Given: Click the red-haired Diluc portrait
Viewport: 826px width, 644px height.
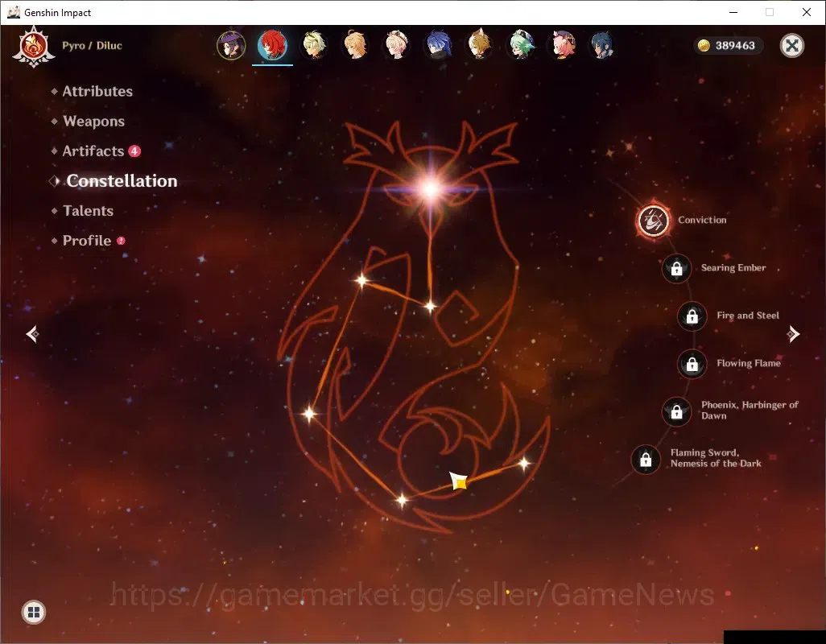Looking at the screenshot, I should point(272,45).
